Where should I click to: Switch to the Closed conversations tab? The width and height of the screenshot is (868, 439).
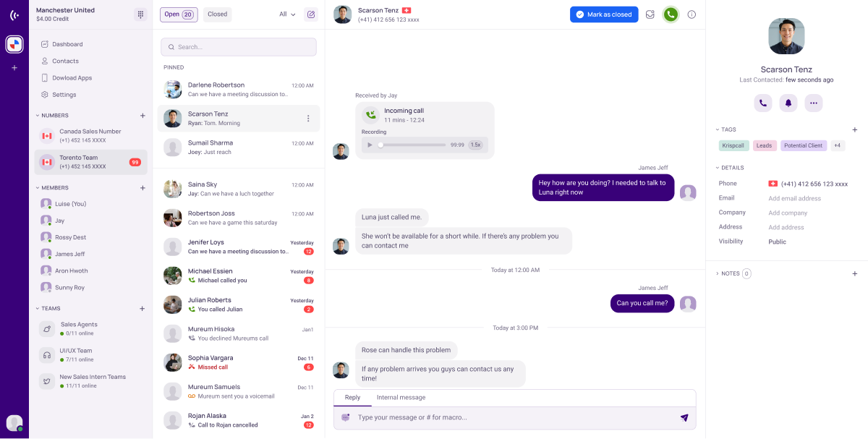tap(217, 14)
